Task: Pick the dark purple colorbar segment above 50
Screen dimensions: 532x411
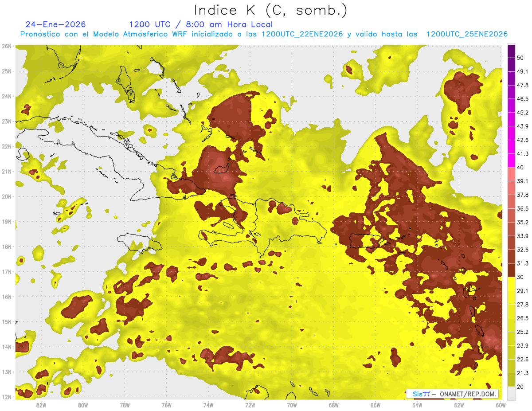Action: click(511, 51)
